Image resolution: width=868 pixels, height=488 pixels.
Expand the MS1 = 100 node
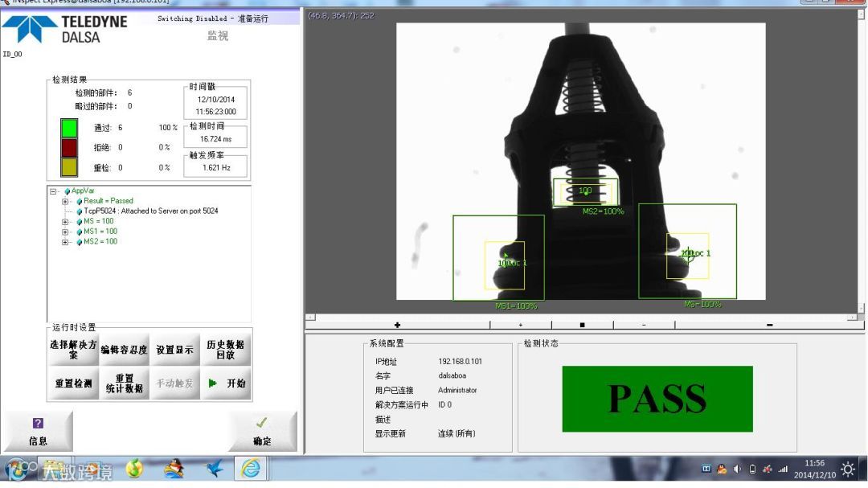65,232
